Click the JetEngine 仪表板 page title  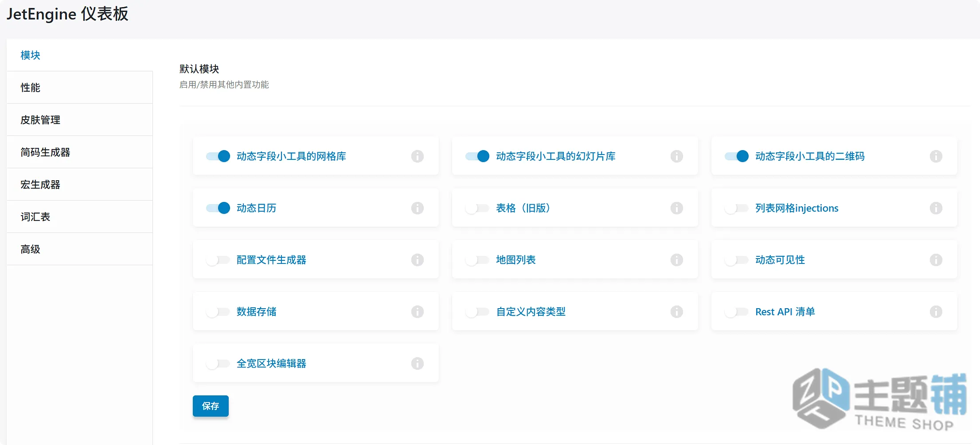[67, 14]
